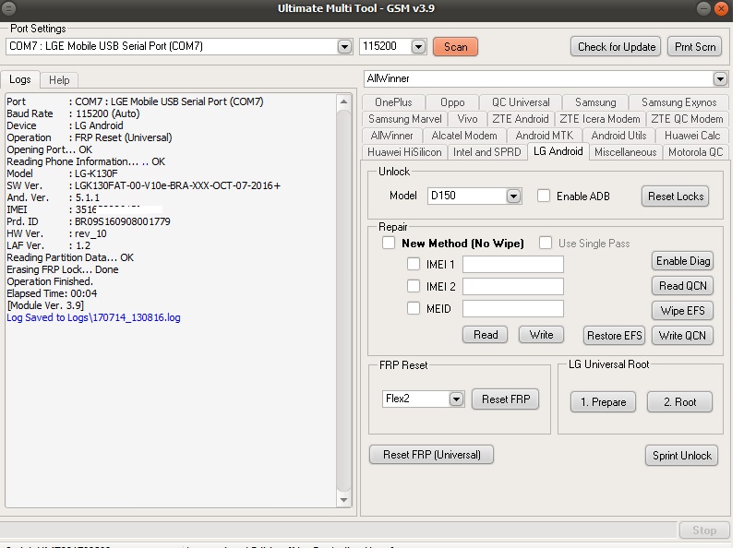Tick New Method (No Wipe) checkbox
This screenshot has width=756, height=548.
389,243
